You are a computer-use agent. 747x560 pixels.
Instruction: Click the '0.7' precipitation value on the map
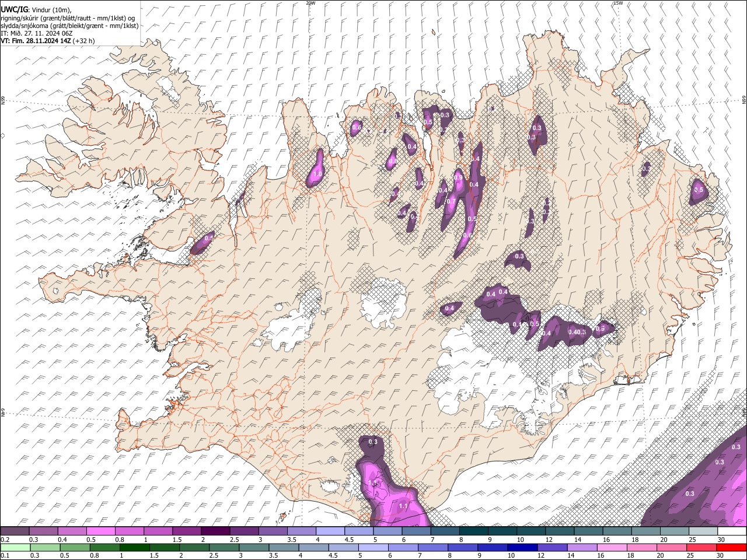451,201
